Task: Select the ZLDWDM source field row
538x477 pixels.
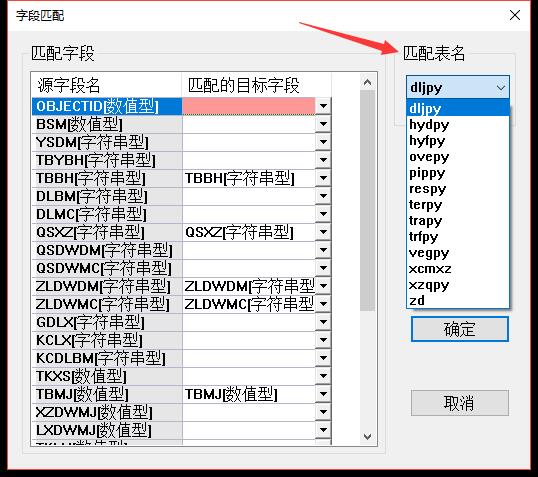Action: pos(107,286)
